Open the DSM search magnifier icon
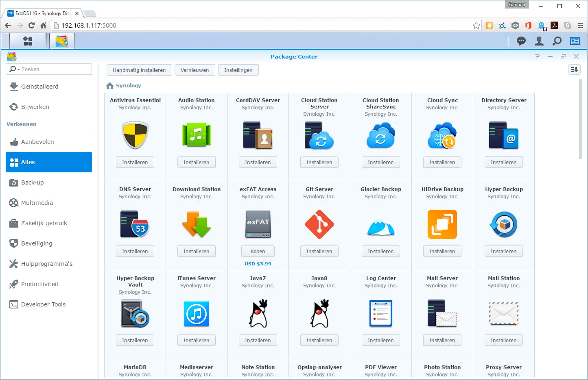The width and height of the screenshot is (588, 380). [557, 41]
